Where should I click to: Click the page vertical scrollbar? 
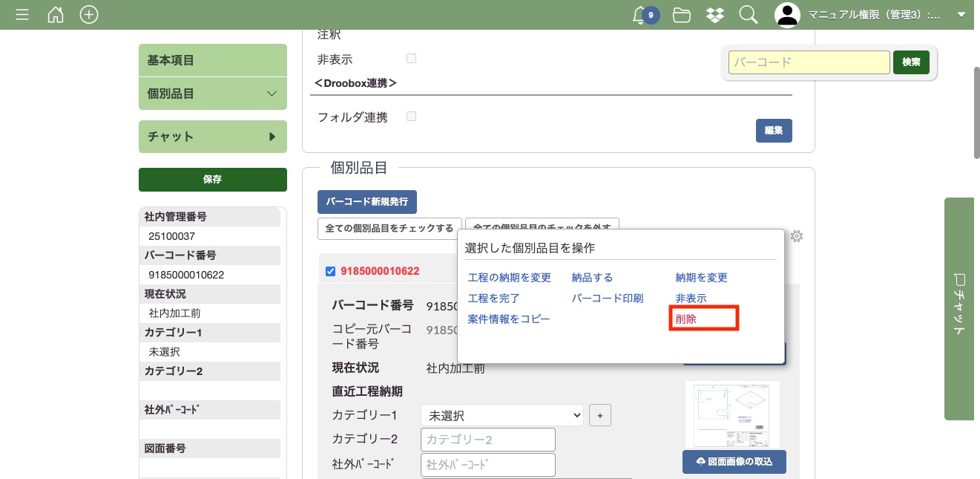pyautogui.click(x=976, y=111)
